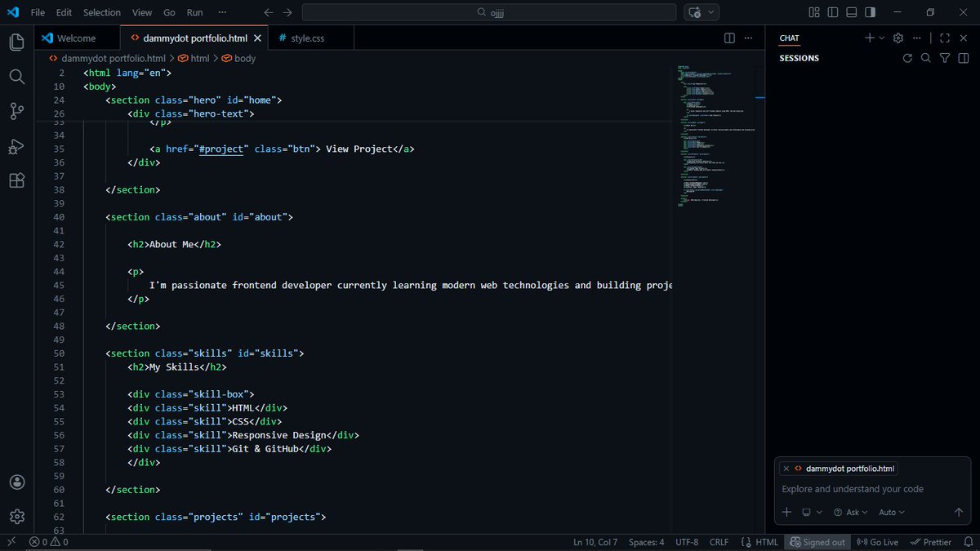Remove dammydot portfolio.html attachment from chat
This screenshot has width=980, height=551.
786,469
